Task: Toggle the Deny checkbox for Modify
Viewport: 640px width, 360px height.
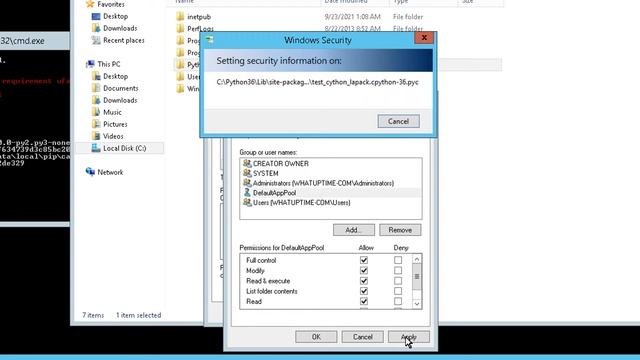Action: pos(398,271)
